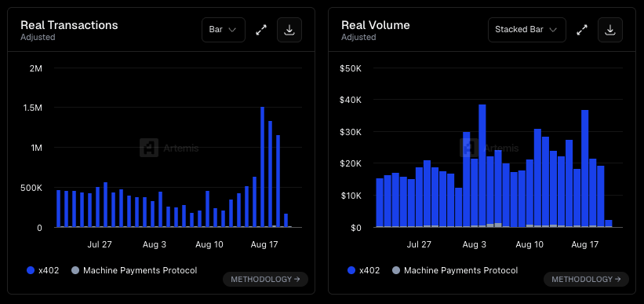This screenshot has height=304, width=644.
Task: Click the Adjusted subtitle under Real Volume
Action: 358,37
